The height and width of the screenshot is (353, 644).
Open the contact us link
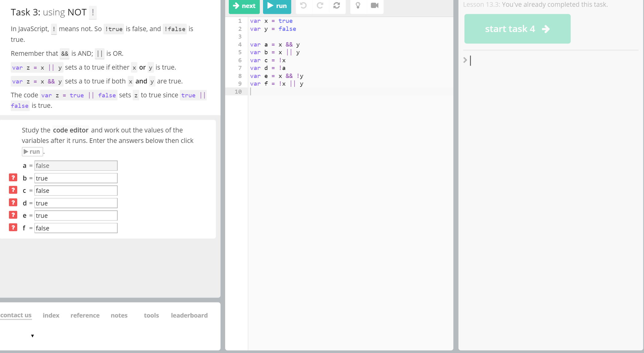(16, 315)
